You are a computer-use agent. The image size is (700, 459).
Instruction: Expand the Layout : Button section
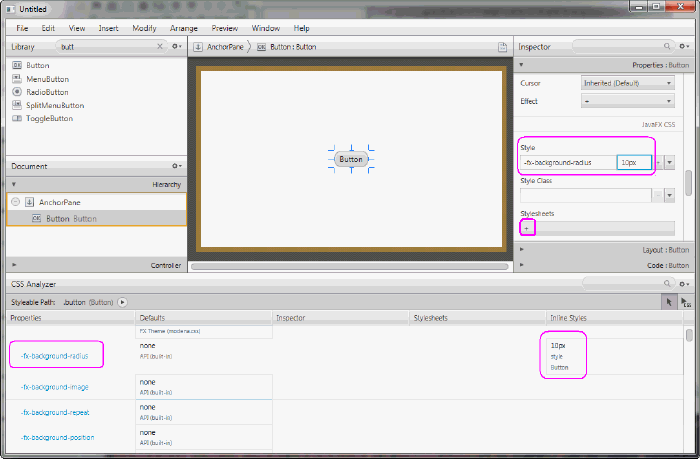521,250
